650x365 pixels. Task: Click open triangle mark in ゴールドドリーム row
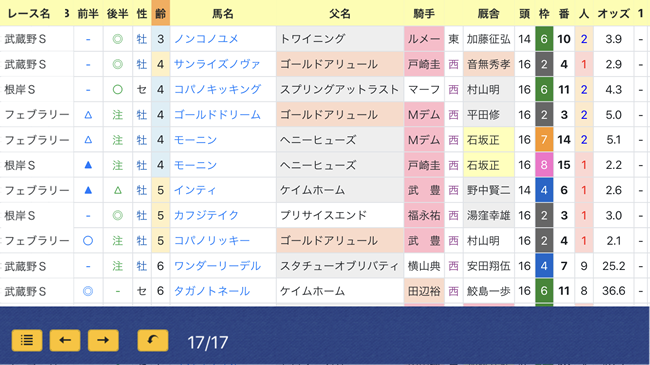88,115
